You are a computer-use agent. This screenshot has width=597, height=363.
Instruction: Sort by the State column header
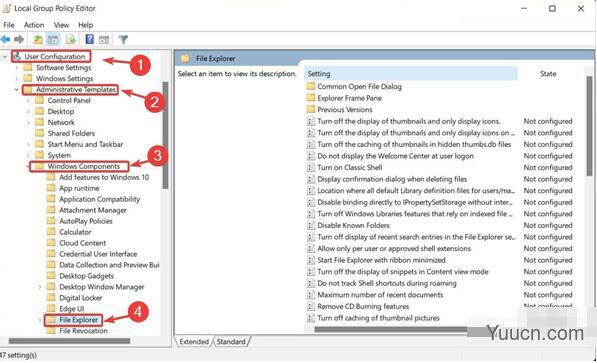(x=548, y=74)
